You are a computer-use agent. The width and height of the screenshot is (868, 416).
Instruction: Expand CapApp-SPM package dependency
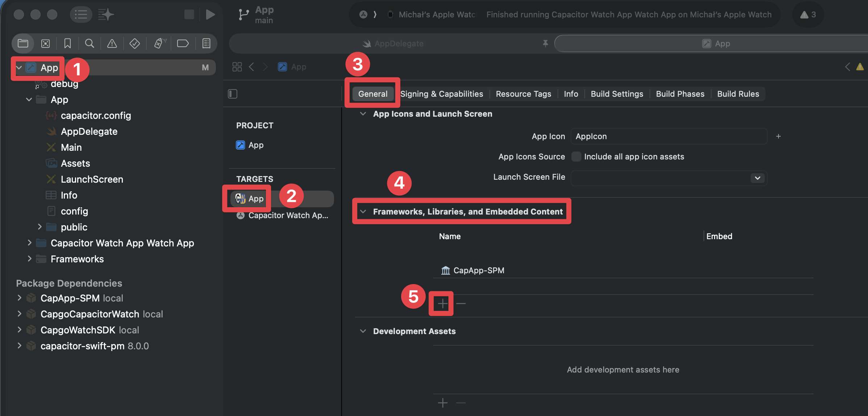[19, 298]
